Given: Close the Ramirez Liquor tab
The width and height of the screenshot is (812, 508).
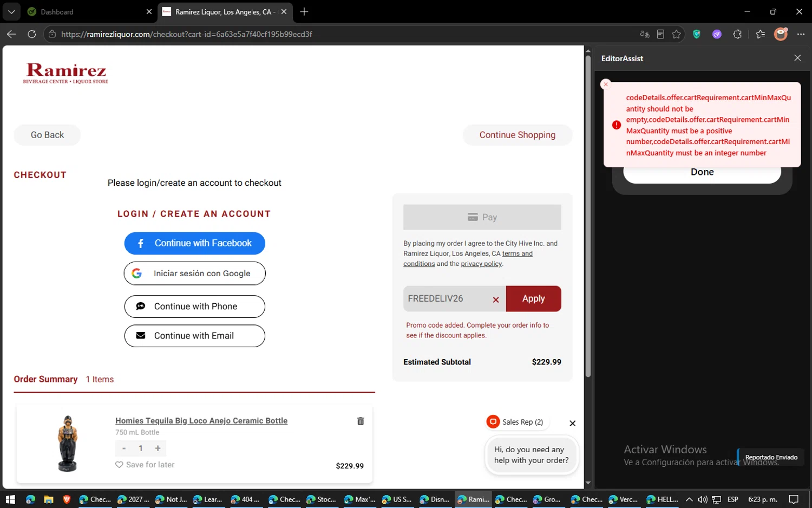Looking at the screenshot, I should click(284, 12).
